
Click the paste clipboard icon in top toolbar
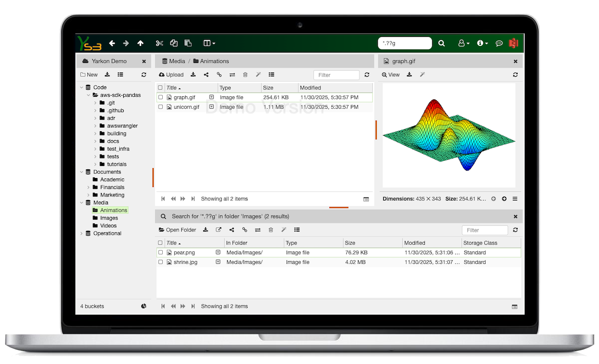click(x=188, y=43)
